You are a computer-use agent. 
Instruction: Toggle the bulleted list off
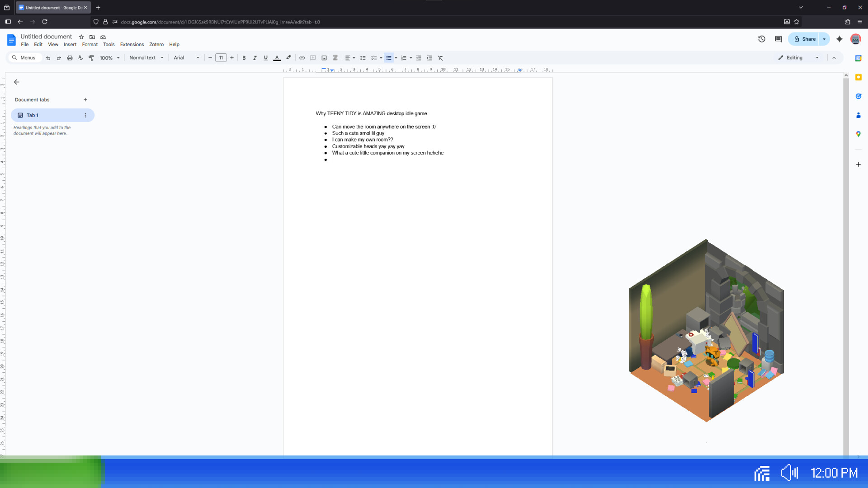[389, 58]
